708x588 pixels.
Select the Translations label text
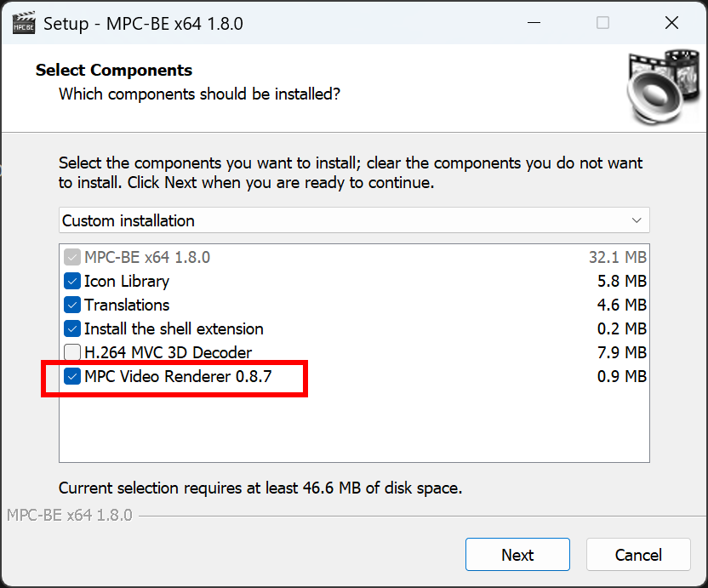point(127,305)
